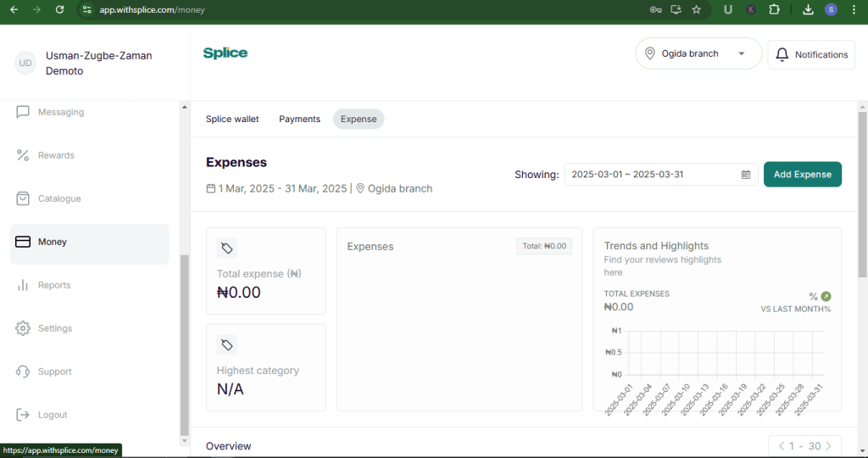The height and width of the screenshot is (458, 868).
Task: Click the tag icon on Highest category card
Action: point(226,345)
